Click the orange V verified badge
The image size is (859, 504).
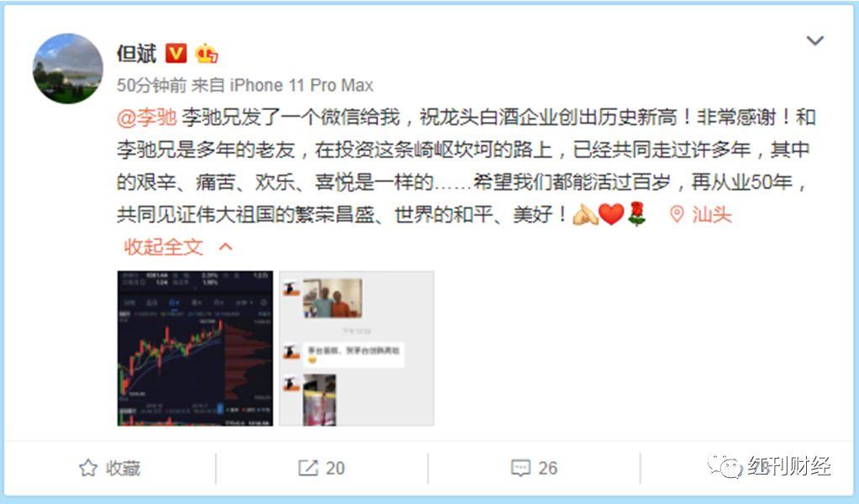[x=176, y=53]
